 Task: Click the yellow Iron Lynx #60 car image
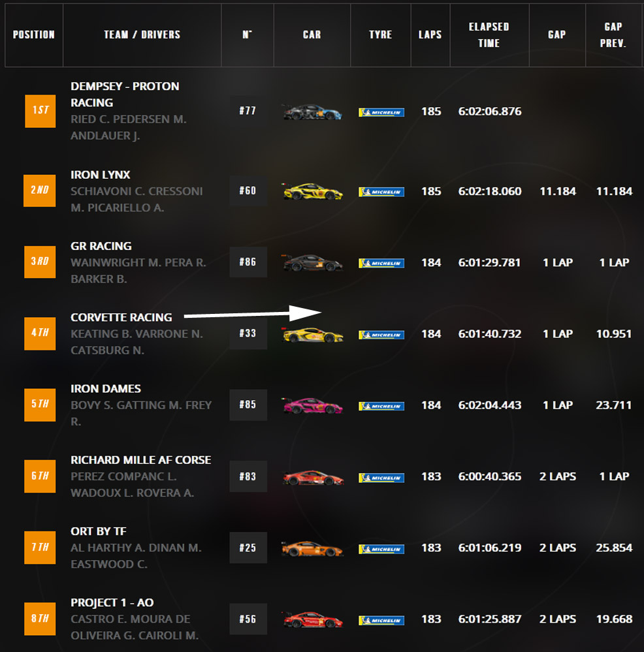[x=312, y=191]
